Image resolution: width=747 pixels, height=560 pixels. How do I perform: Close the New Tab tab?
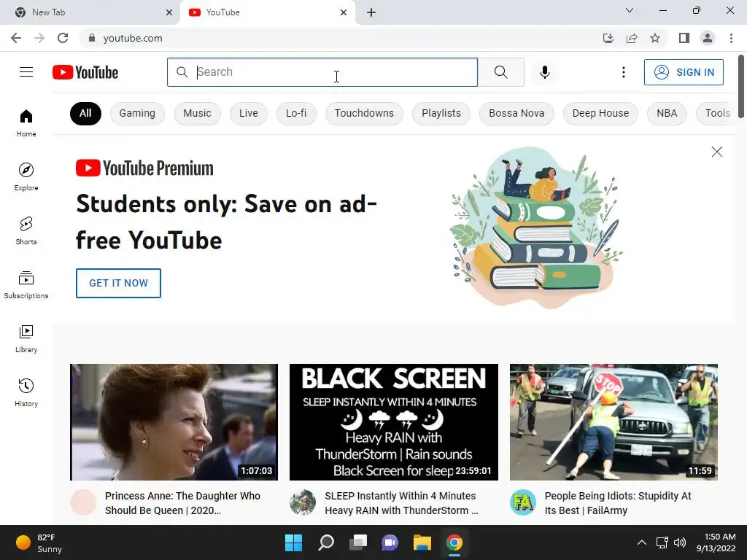[x=169, y=12]
